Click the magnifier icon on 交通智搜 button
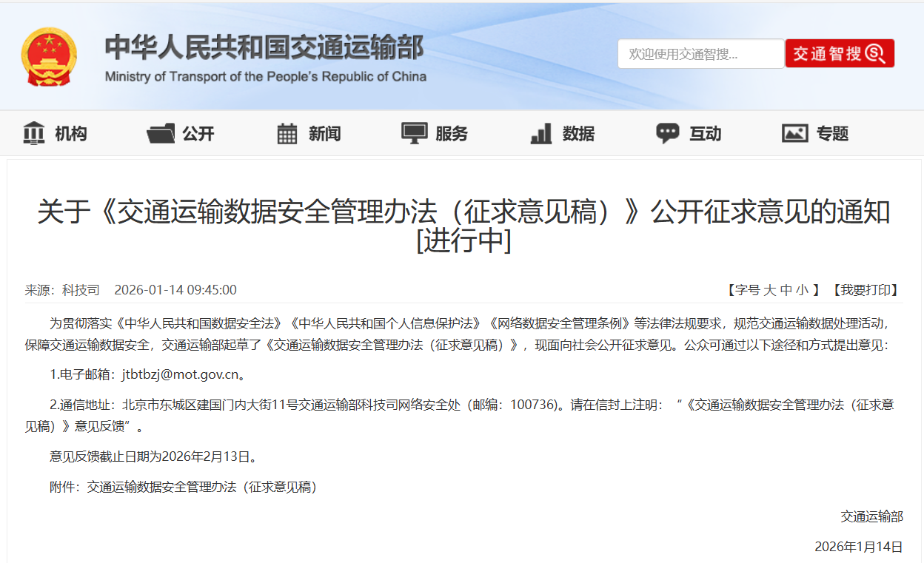Viewport: 924px width, 563px height. click(876, 53)
